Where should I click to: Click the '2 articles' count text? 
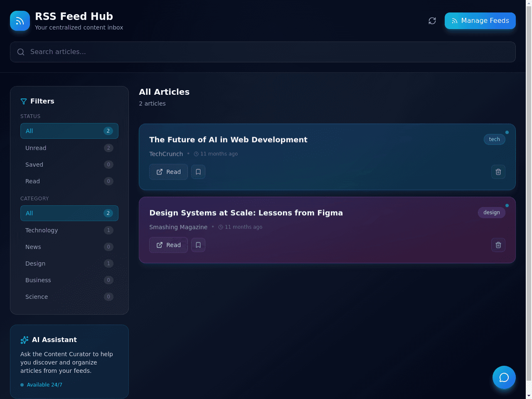click(x=152, y=103)
